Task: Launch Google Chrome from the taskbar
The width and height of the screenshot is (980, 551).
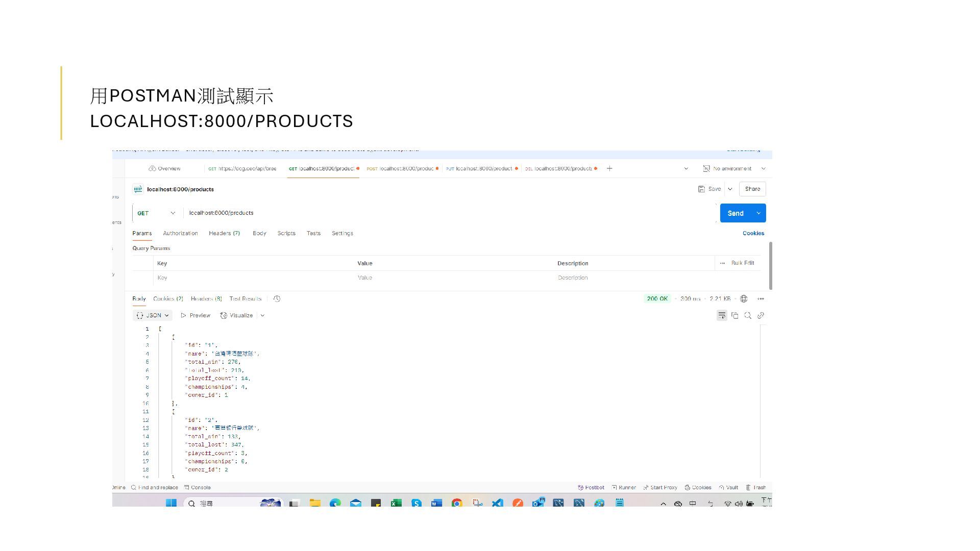Action: click(457, 503)
